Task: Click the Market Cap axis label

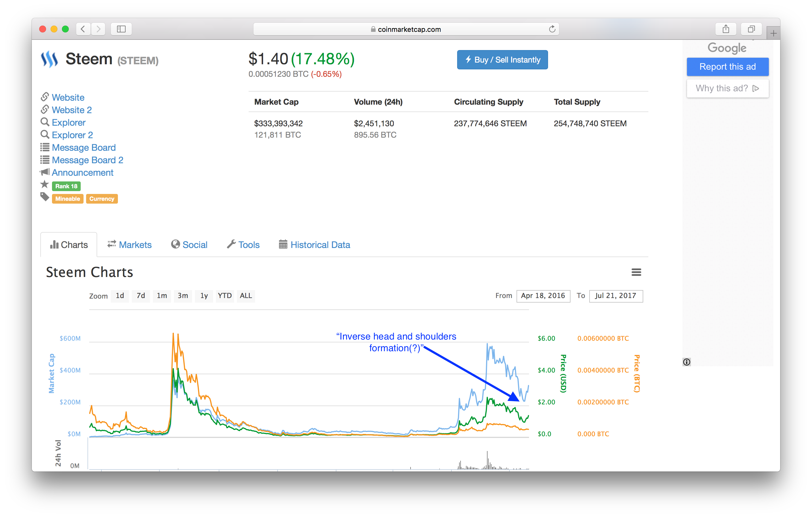Action: (x=51, y=373)
